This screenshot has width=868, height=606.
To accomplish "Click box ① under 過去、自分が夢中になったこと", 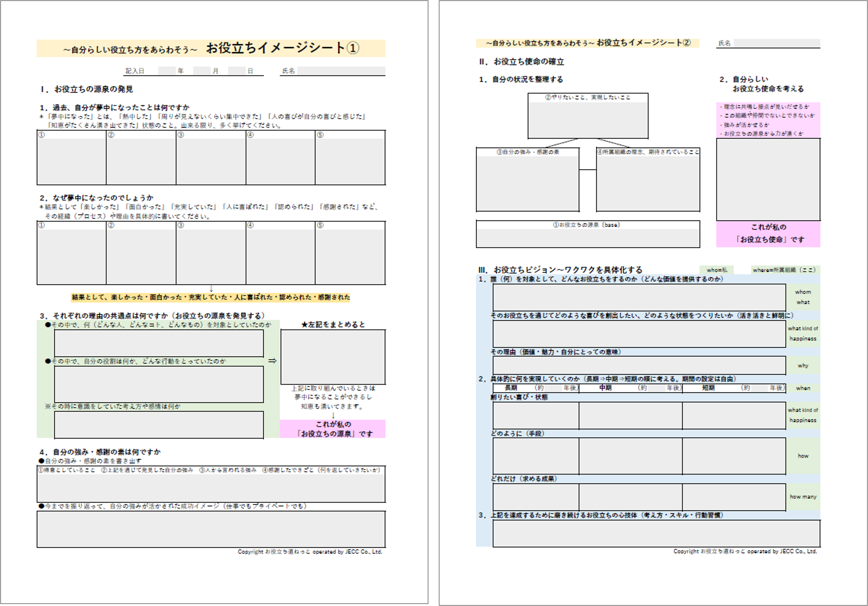I will tap(71, 158).
